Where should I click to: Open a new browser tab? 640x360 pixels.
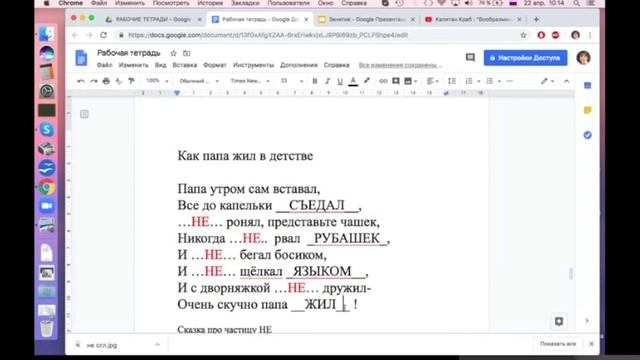(536, 19)
